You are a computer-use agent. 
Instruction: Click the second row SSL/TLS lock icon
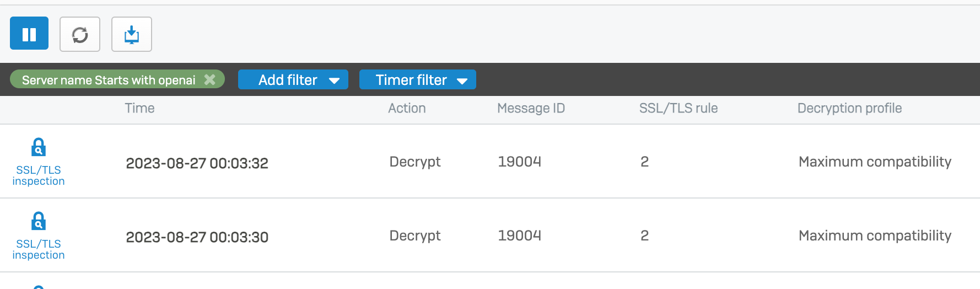point(38,221)
